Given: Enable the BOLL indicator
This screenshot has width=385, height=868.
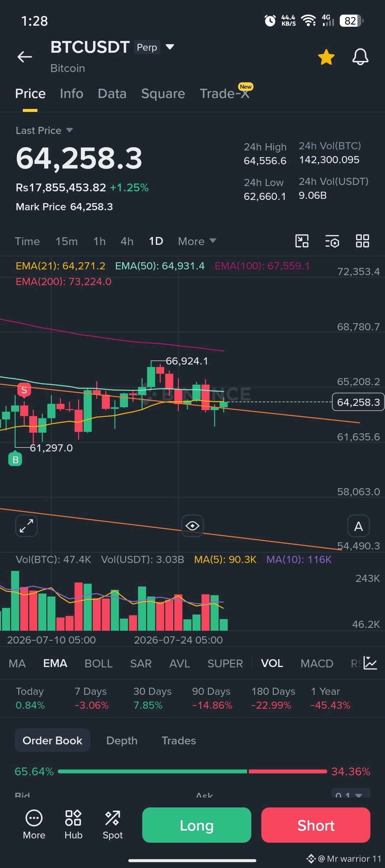Looking at the screenshot, I should coord(98,663).
